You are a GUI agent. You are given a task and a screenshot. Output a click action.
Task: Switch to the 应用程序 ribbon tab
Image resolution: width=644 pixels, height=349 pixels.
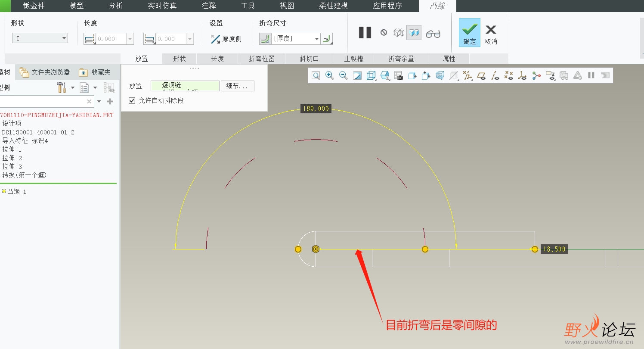pos(387,6)
